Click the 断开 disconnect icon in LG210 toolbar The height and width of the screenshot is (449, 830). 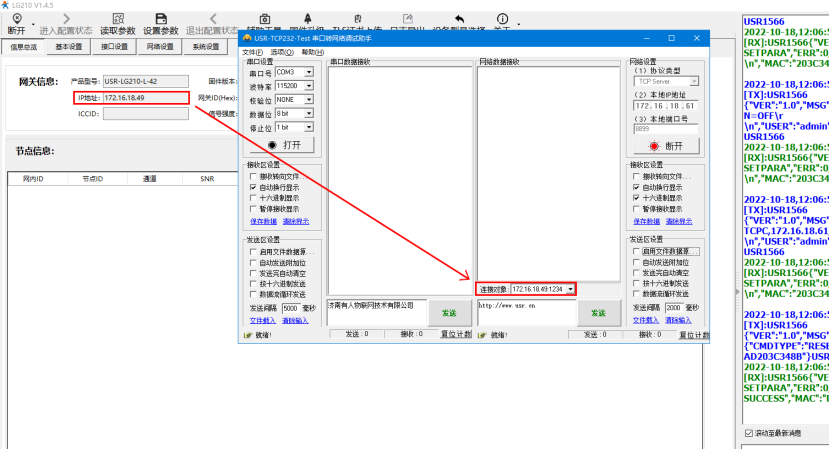coord(17,19)
